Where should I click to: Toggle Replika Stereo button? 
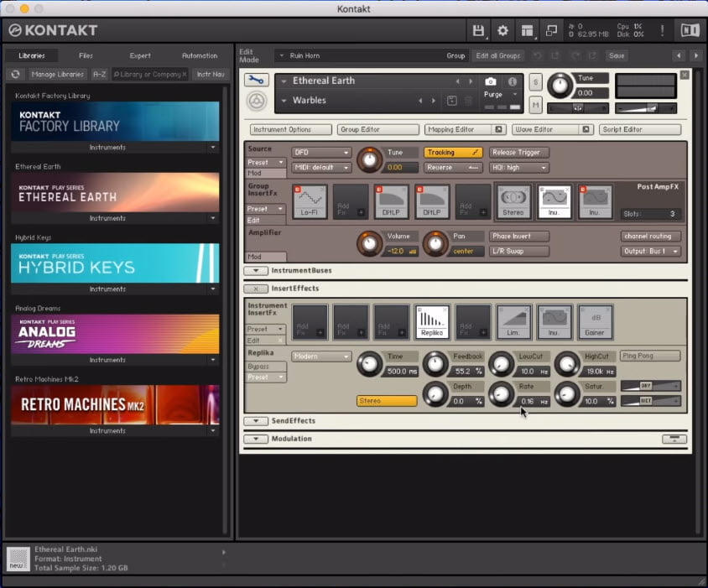pos(387,401)
